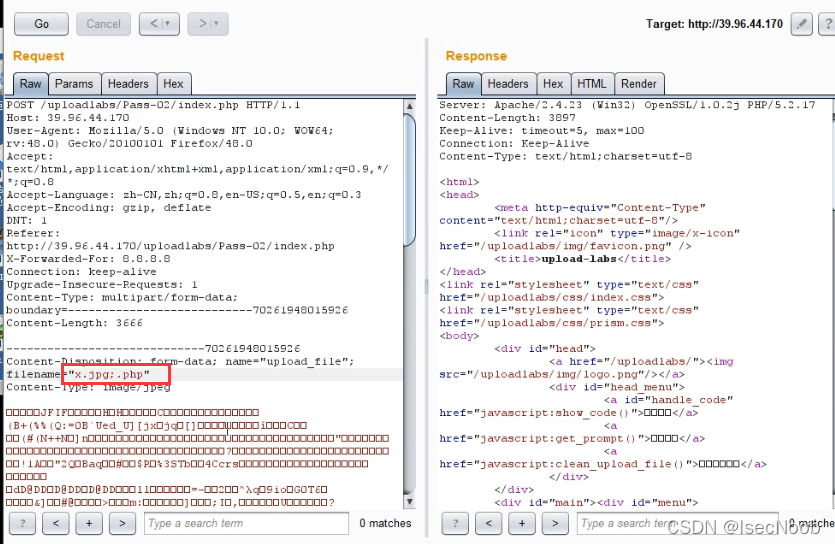Go to previous match in request search
This screenshot has height=544, width=835.
pos(56,523)
